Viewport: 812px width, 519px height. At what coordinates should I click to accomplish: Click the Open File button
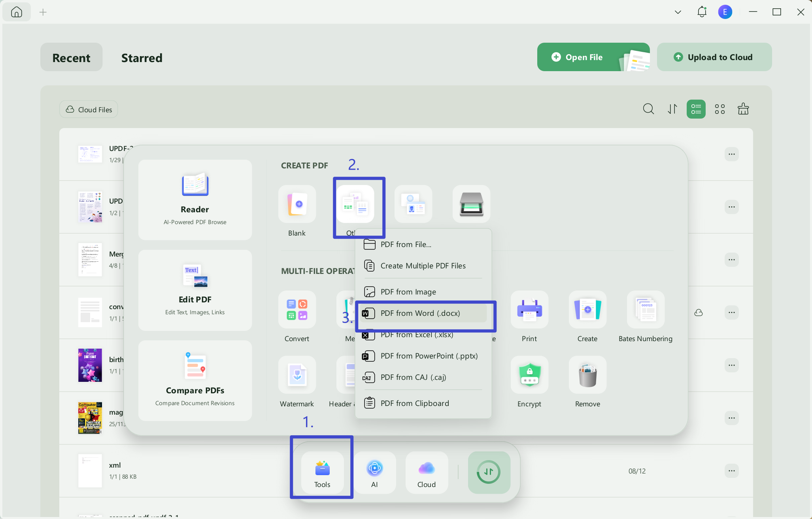593,57
